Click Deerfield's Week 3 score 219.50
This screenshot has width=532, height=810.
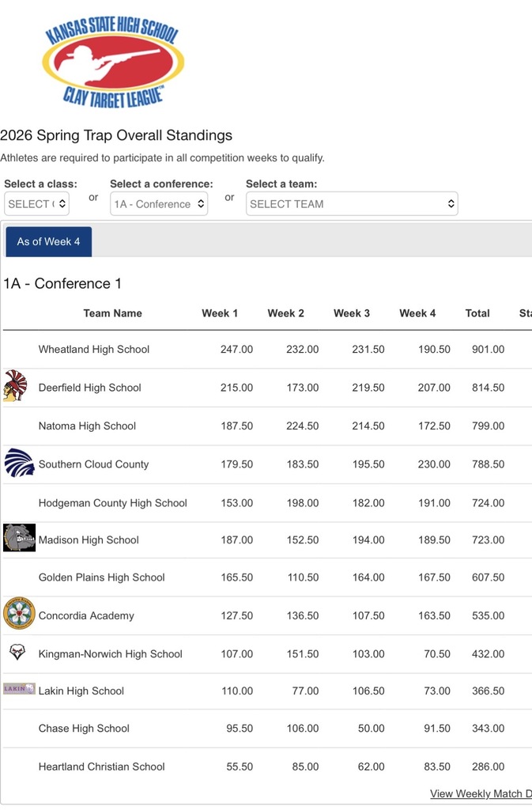[368, 388]
